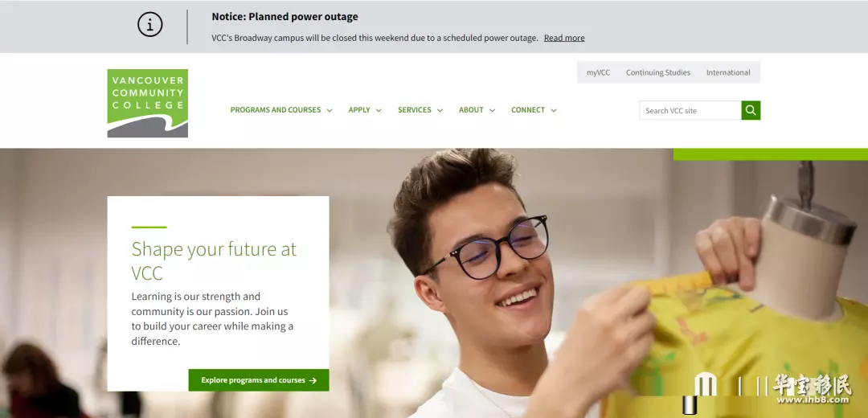This screenshot has height=418, width=868.
Task: Open the Vancouver Community College logo
Action: coord(148,103)
